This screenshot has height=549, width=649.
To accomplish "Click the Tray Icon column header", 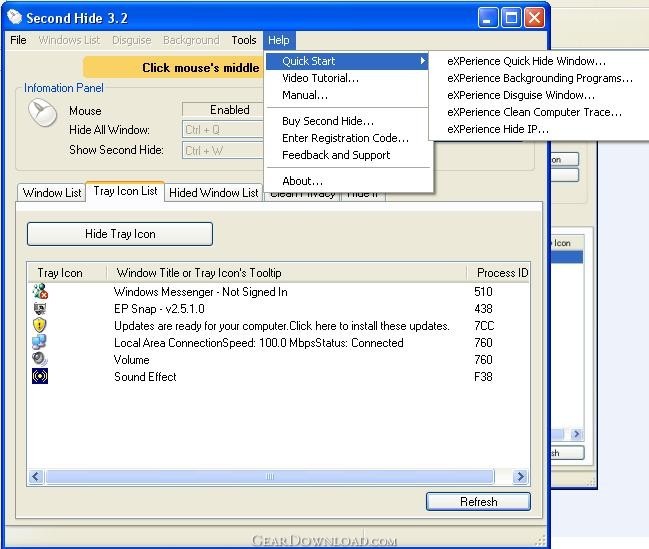I will coord(67,273).
